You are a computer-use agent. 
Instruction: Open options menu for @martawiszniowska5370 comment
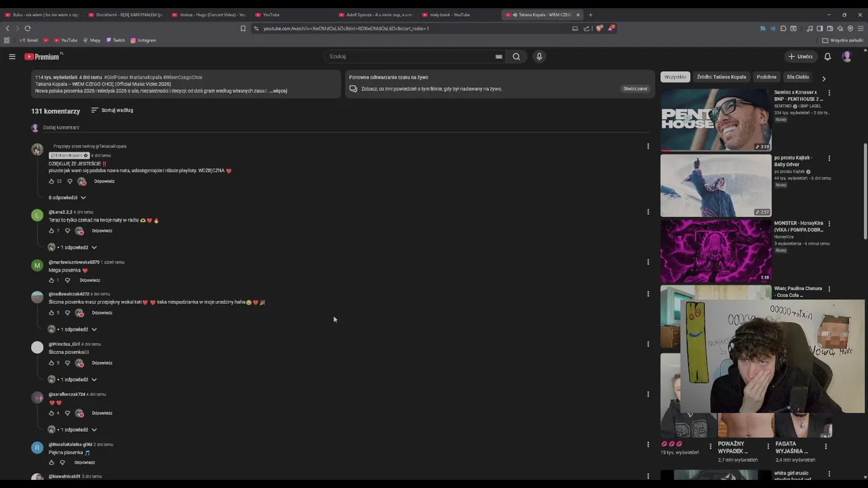pos(648,262)
